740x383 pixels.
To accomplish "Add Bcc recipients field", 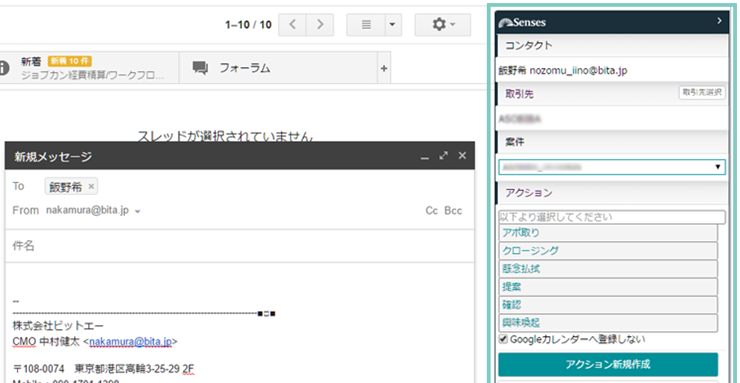I will point(453,211).
